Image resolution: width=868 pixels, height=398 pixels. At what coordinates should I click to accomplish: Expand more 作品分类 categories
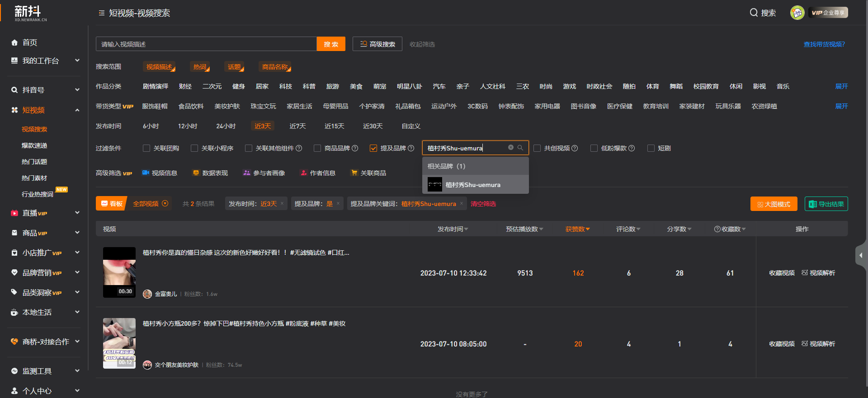pyautogui.click(x=841, y=86)
